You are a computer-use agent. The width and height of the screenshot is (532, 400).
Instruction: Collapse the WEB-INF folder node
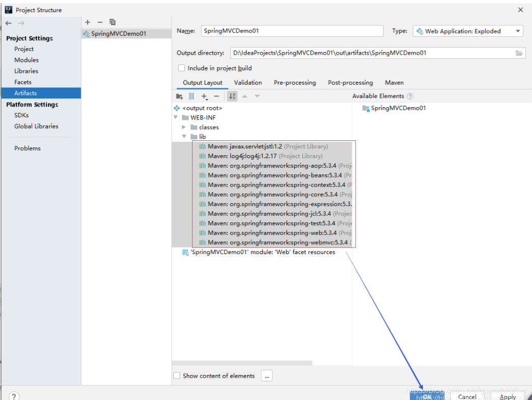[x=176, y=117]
